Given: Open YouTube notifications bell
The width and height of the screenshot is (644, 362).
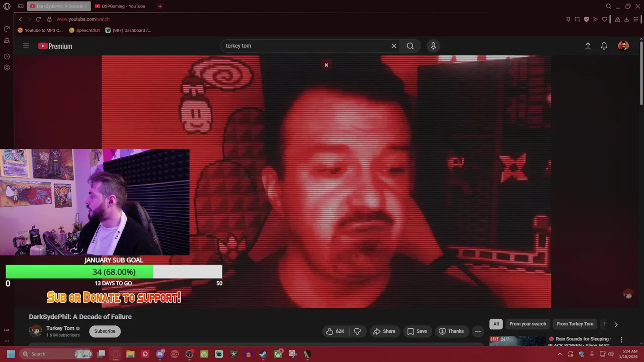Looking at the screenshot, I should [604, 46].
